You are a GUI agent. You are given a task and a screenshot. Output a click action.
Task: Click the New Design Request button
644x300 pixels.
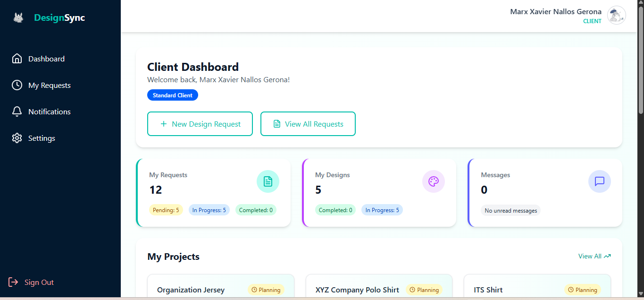(200, 124)
